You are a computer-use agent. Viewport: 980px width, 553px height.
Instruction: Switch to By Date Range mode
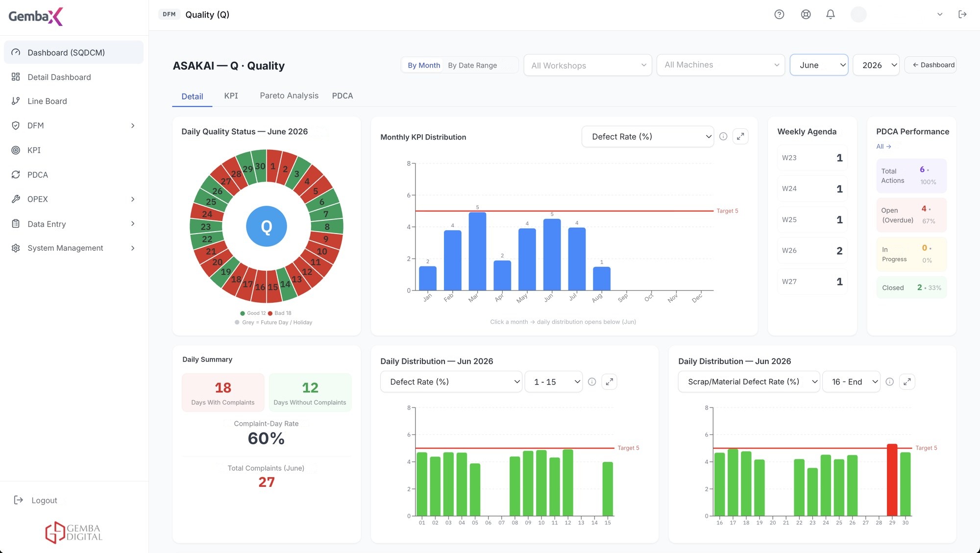point(472,65)
